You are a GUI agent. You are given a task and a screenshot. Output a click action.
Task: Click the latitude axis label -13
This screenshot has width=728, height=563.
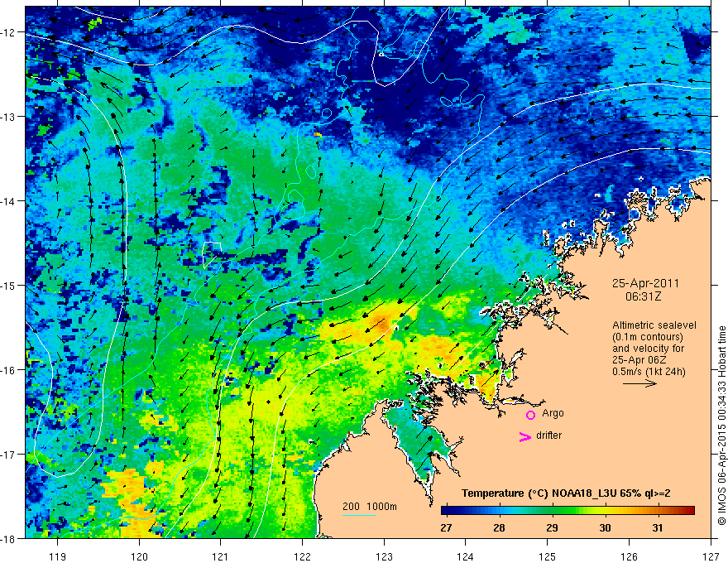pyautogui.click(x=9, y=117)
